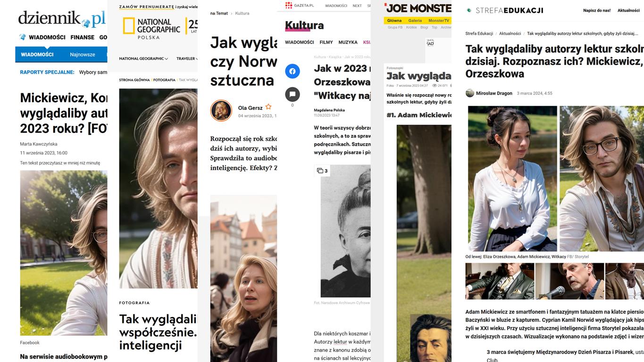Viewport: 644px width, 362px height.
Task: Open Ola Gersz author avatar
Action: click(221, 110)
